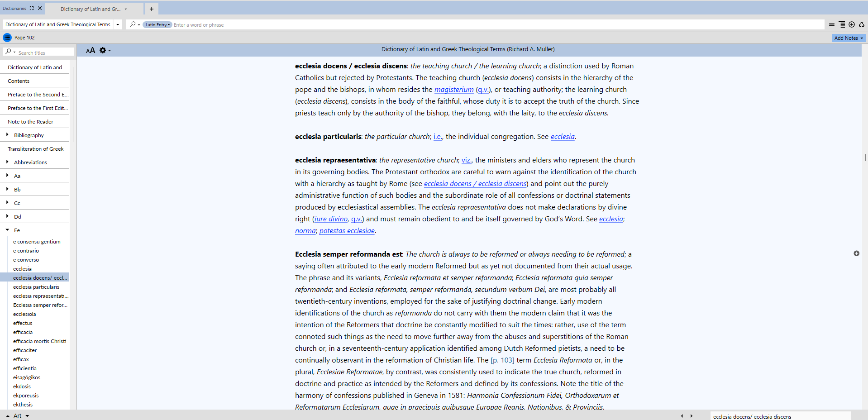
Task: Click the page marker '[p. 103]'
Action: point(502,360)
